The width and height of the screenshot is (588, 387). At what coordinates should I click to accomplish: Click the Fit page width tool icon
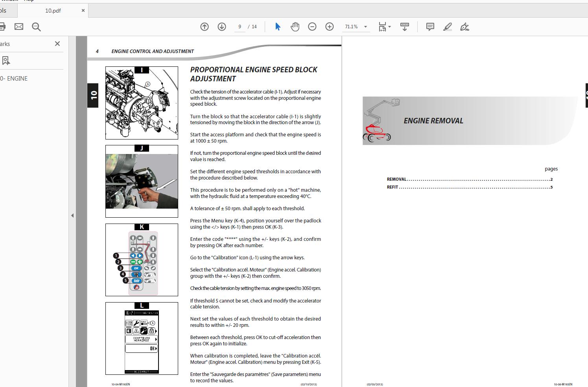(x=382, y=27)
